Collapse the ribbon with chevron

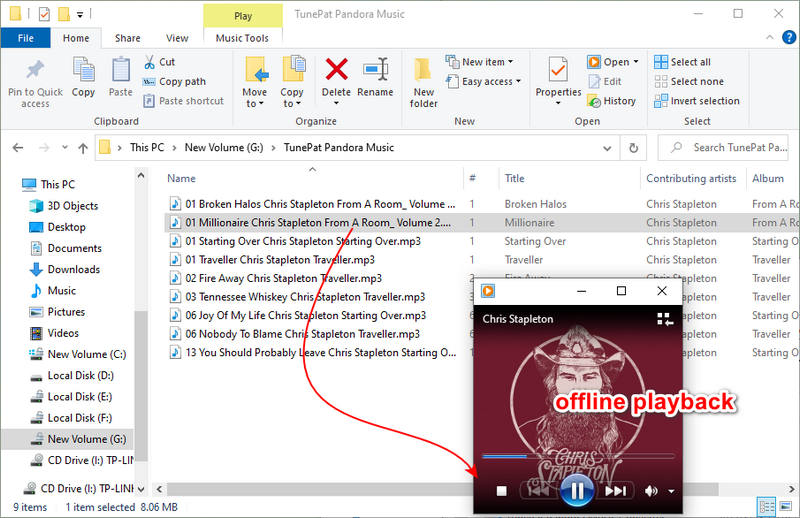pyautogui.click(x=769, y=37)
